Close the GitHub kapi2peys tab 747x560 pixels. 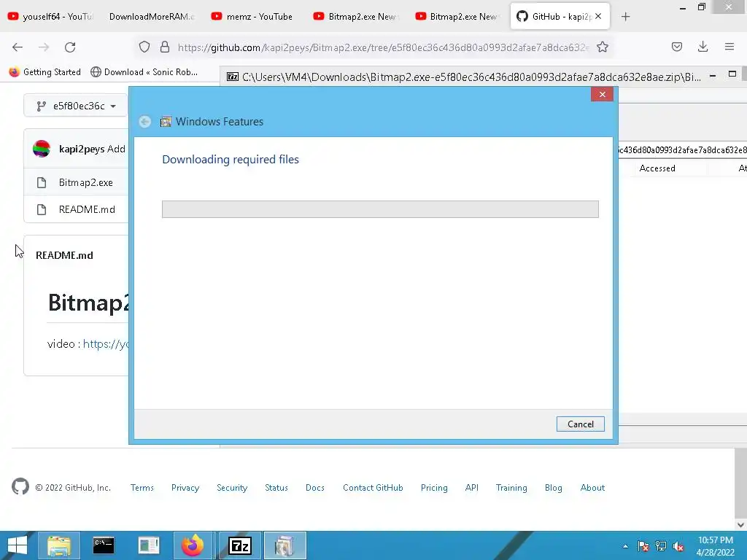coord(598,16)
